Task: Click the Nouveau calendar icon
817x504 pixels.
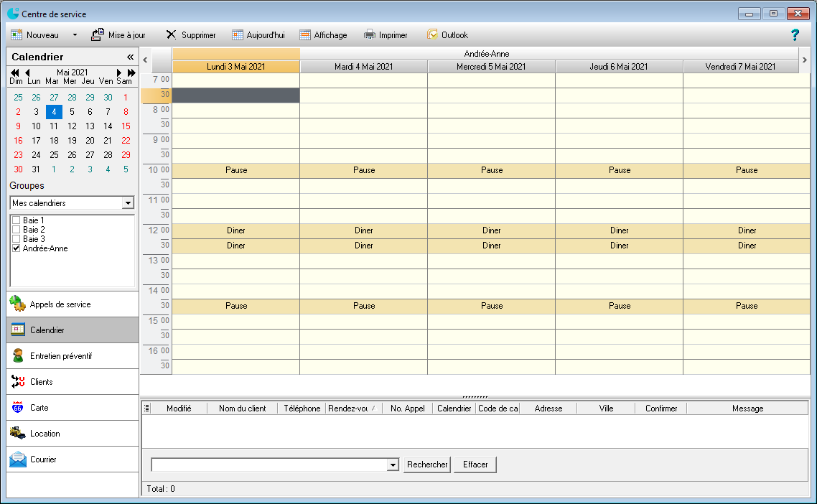Action: click(17, 35)
